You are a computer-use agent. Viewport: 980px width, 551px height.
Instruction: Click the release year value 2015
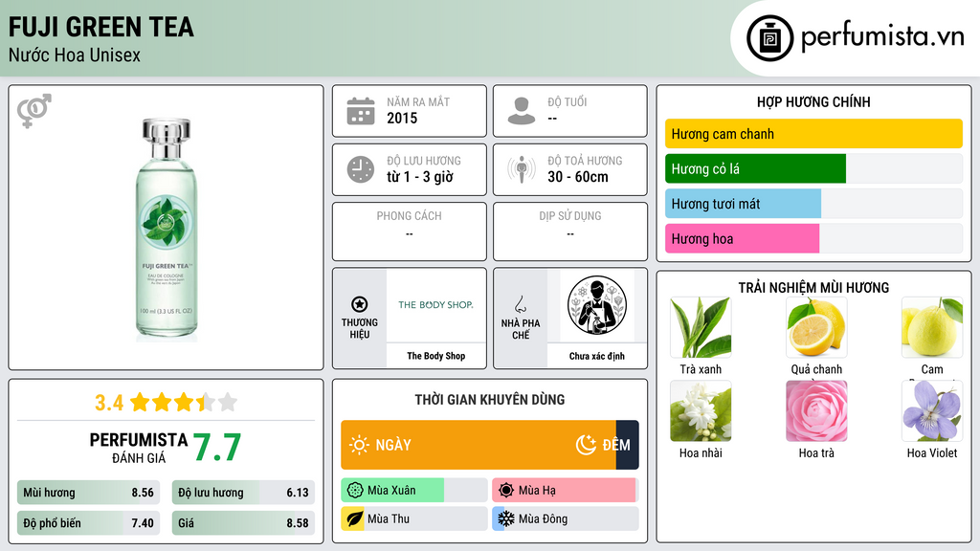[x=402, y=118]
